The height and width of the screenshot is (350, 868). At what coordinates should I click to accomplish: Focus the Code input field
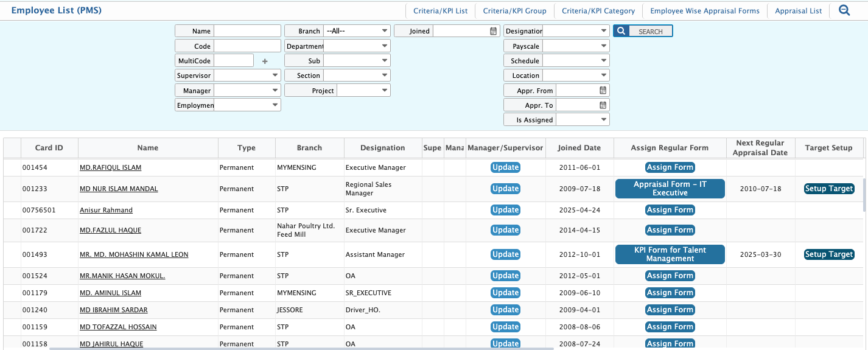pos(247,46)
